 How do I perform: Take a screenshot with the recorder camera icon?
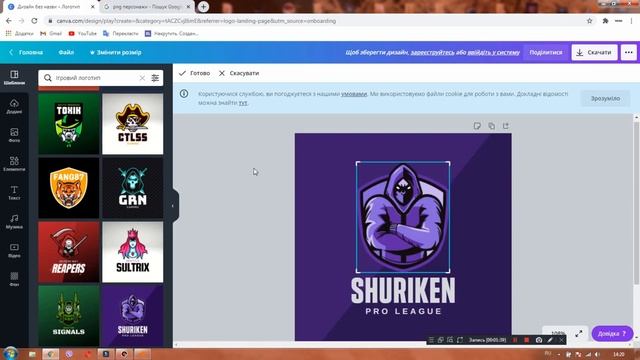point(539,340)
